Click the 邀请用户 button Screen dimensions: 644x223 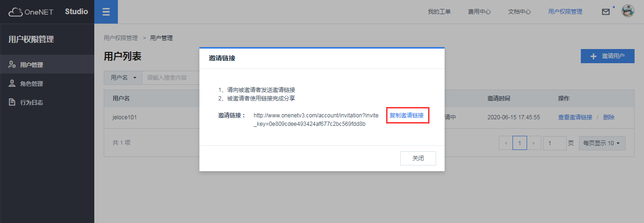[x=608, y=56]
